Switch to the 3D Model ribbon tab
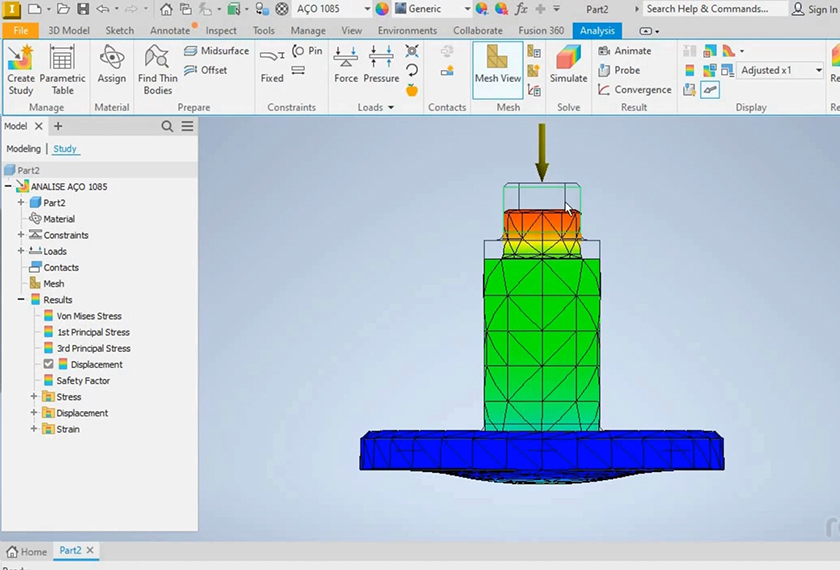 pos(69,31)
